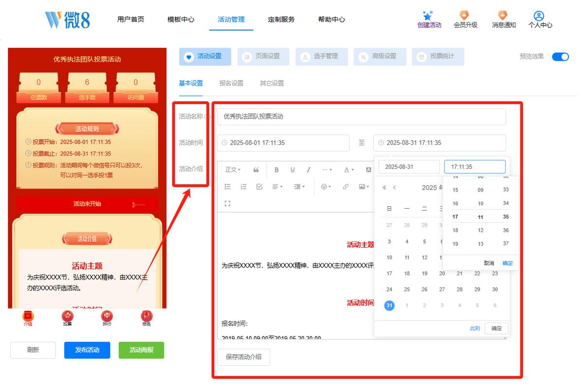Select day 25 in the calendar

pyautogui.click(x=407, y=289)
